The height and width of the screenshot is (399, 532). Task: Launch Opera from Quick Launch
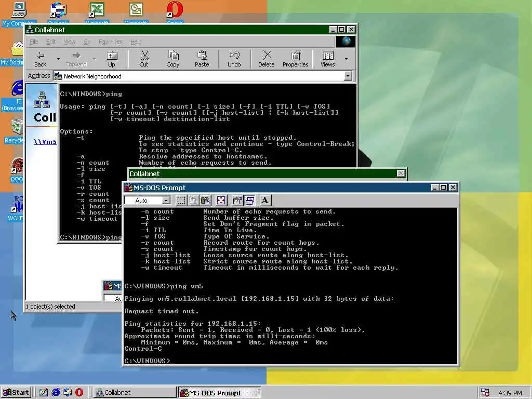tap(79, 393)
